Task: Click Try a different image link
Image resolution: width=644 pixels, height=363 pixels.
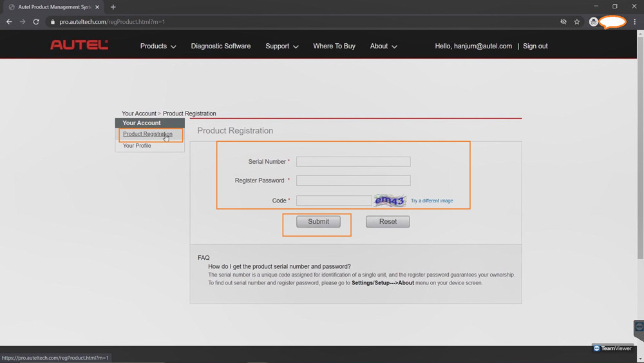Action: [431, 201]
